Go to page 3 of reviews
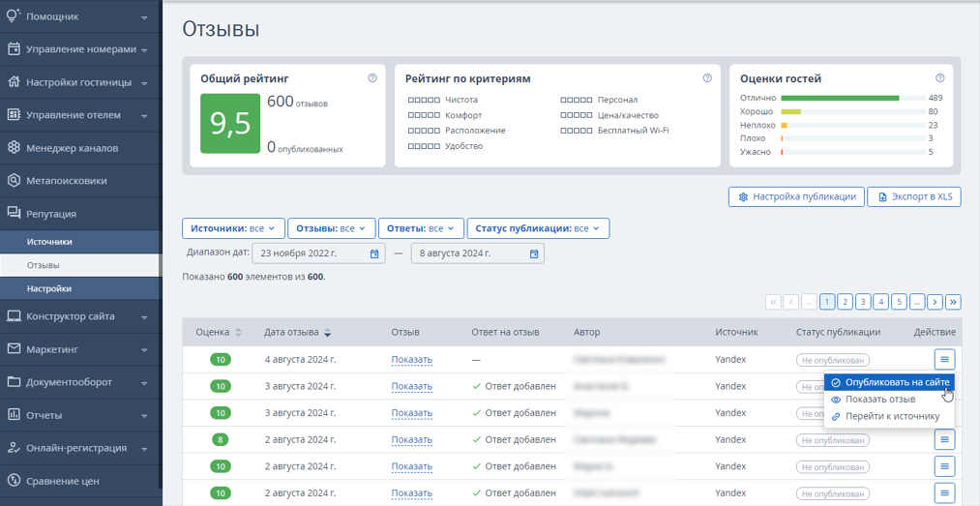Screen dimensions: 980x506 863,302
